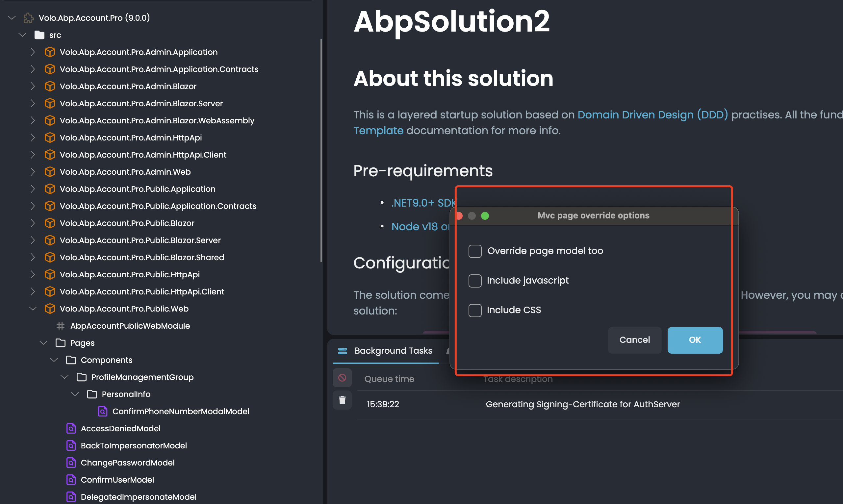The height and width of the screenshot is (504, 843).
Task: Collapse the Volo.Abp.Account.Pro.Public.Web project
Action: click(33, 309)
